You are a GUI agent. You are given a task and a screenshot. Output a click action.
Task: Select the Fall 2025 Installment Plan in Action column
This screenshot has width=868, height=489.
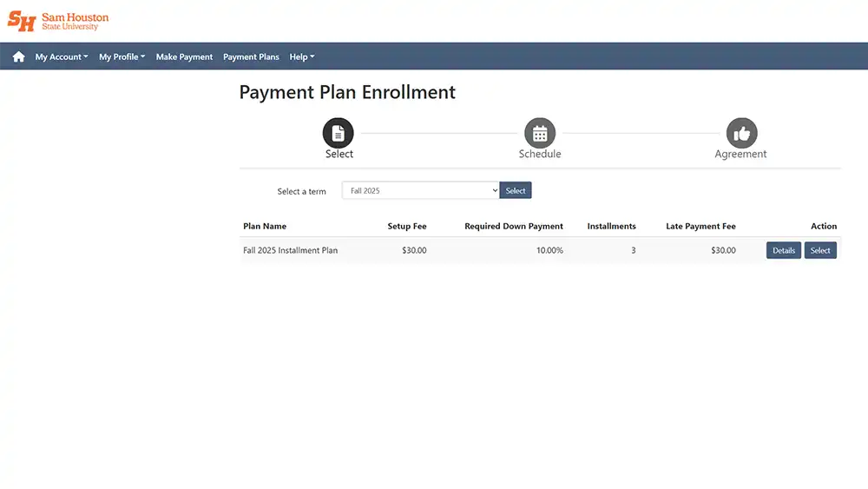(820, 250)
